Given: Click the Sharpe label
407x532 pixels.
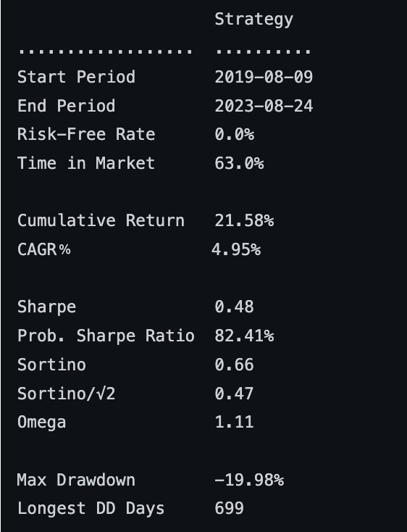Looking at the screenshot, I should tap(47, 307).
